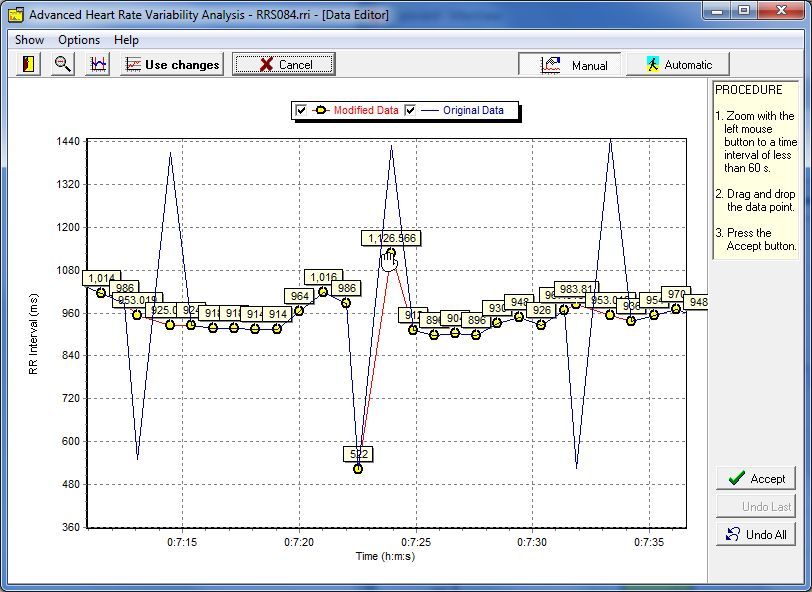Screen dimensions: 812x592
Task: Select the 1,126.566 data point marker
Action: [x=389, y=254]
